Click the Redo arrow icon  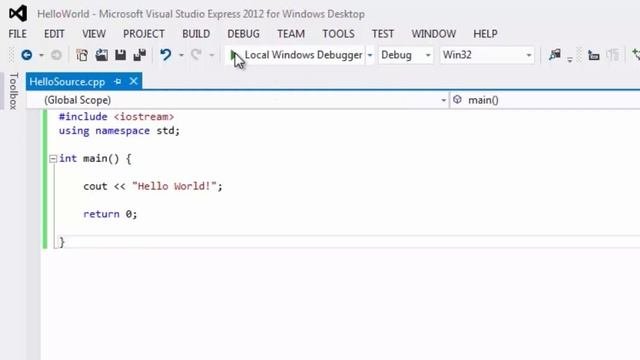tap(196, 55)
